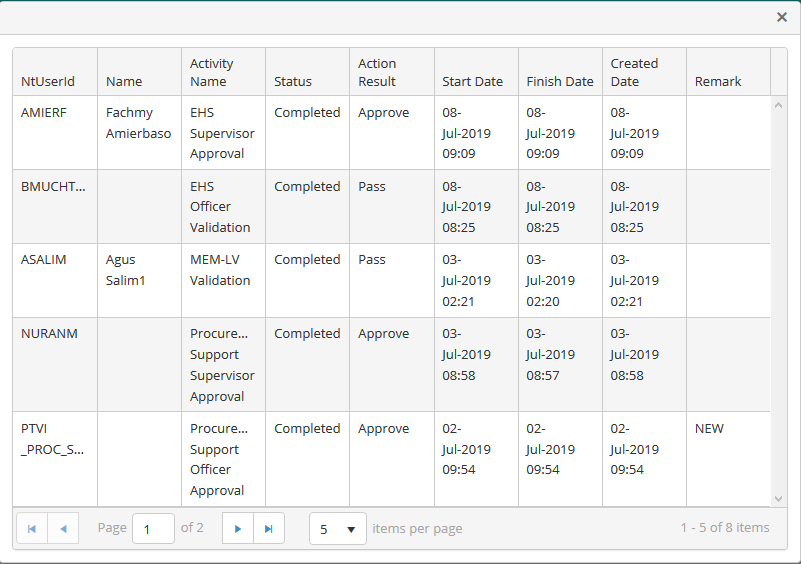This screenshot has width=801, height=564.
Task: Click scrollbar down arrow in table
Action: 778,498
